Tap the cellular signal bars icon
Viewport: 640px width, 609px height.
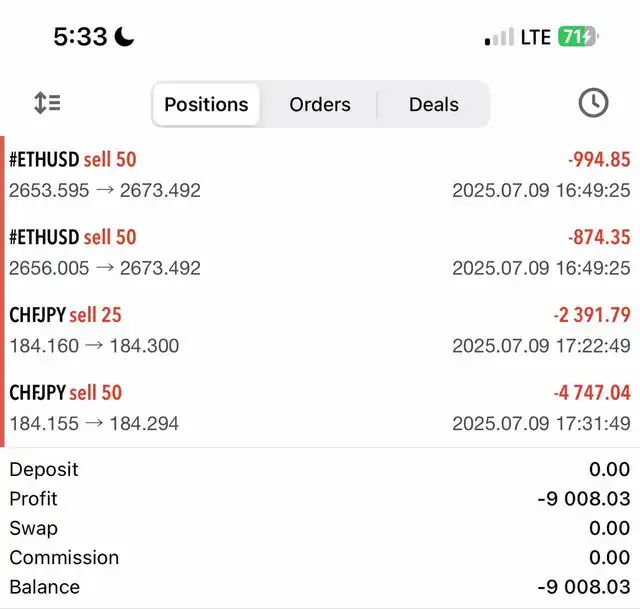coord(499,37)
